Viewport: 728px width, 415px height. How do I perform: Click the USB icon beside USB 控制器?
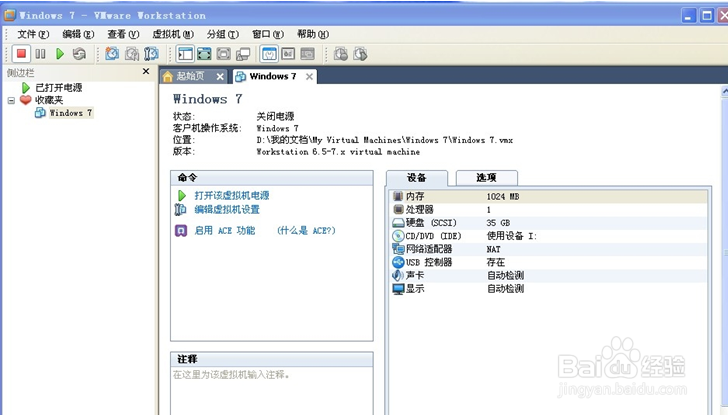pyautogui.click(x=398, y=262)
